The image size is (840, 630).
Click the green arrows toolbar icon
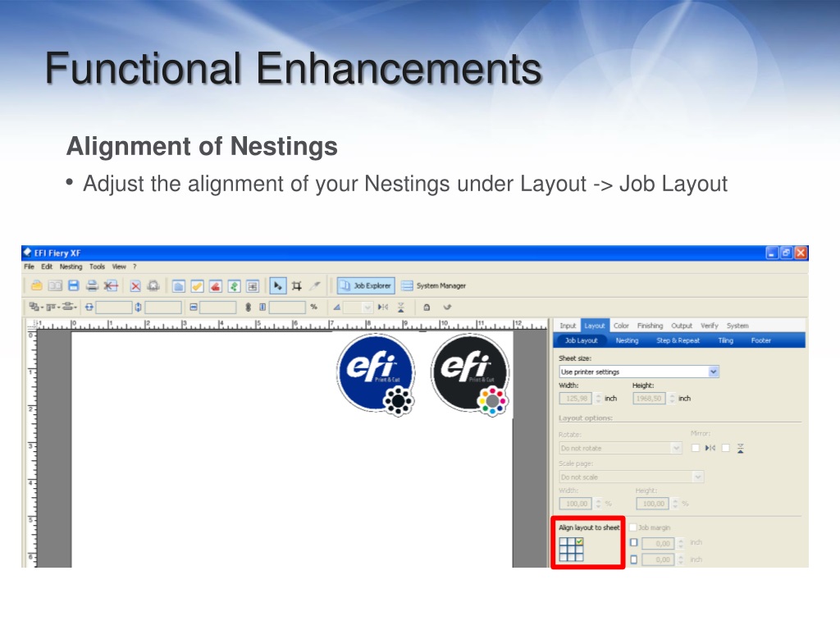tap(234, 286)
